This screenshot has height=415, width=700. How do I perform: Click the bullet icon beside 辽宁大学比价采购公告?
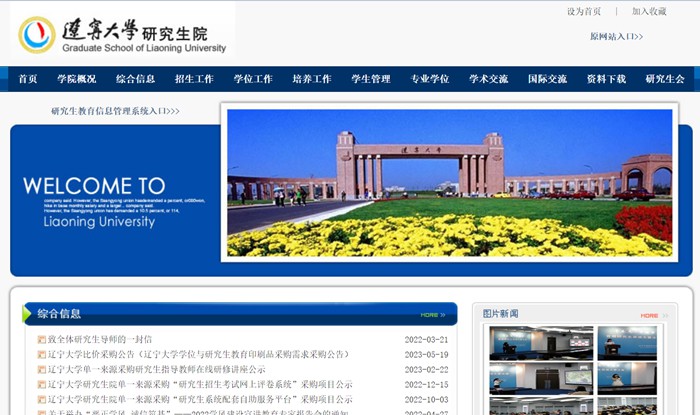coord(42,355)
